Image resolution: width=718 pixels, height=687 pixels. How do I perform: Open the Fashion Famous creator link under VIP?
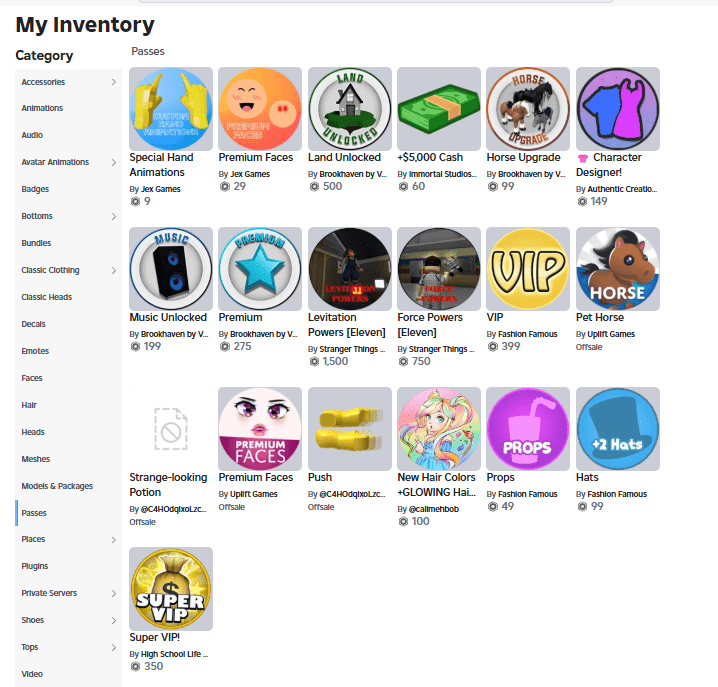coord(528,334)
